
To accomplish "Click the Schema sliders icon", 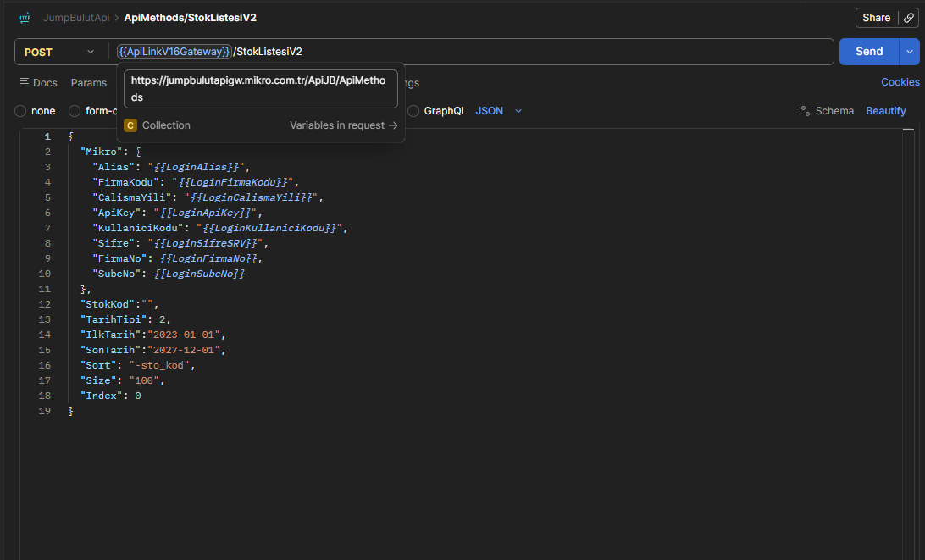I will (x=805, y=111).
